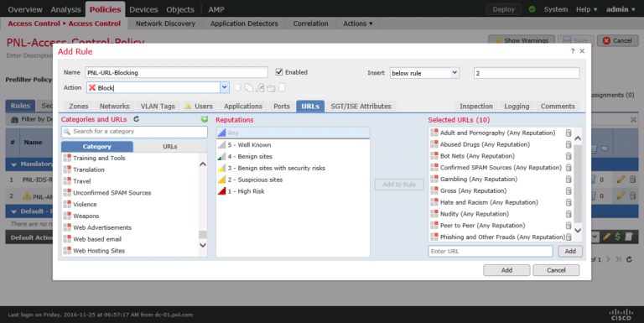
Task: Click the Deploy button
Action: pos(503,9)
